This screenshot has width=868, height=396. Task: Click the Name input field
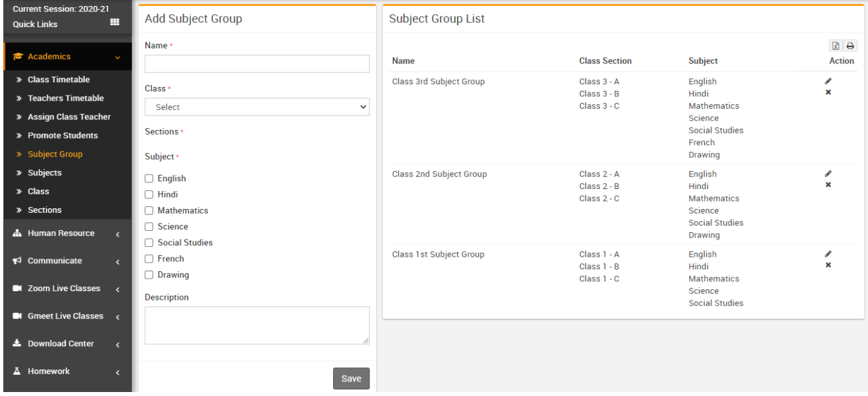pyautogui.click(x=257, y=64)
